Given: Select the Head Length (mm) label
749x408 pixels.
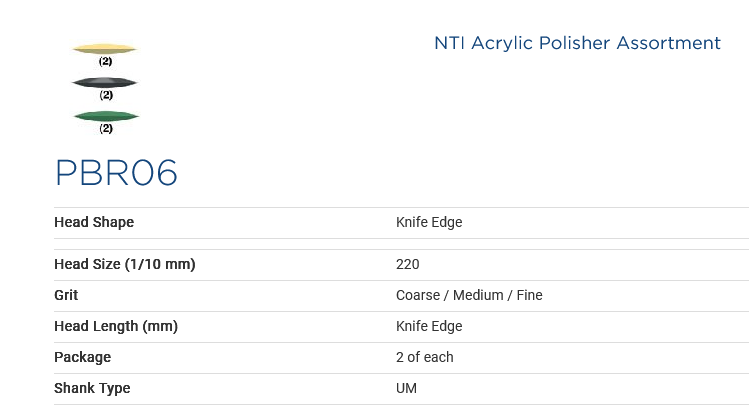Looking at the screenshot, I should point(116,326).
